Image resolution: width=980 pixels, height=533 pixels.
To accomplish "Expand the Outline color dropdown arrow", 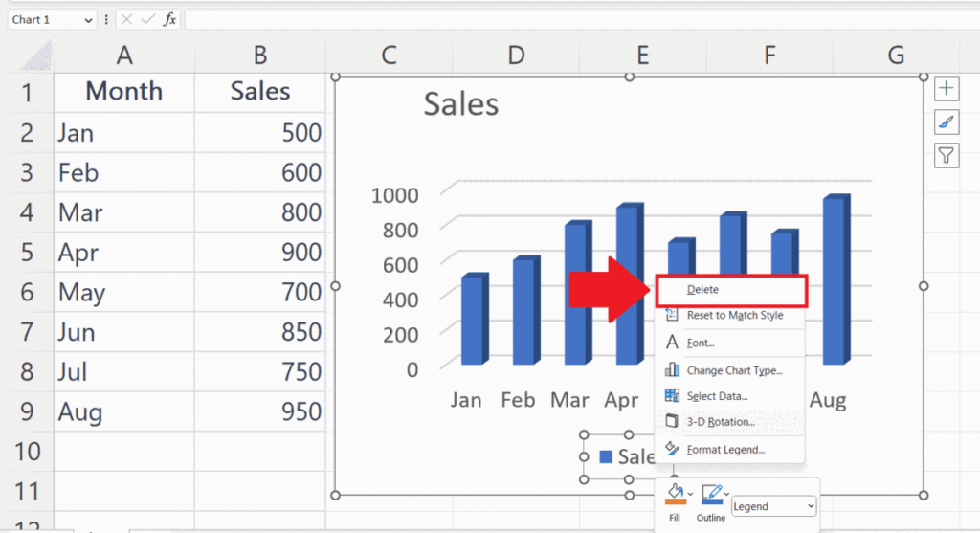I will tap(726, 495).
